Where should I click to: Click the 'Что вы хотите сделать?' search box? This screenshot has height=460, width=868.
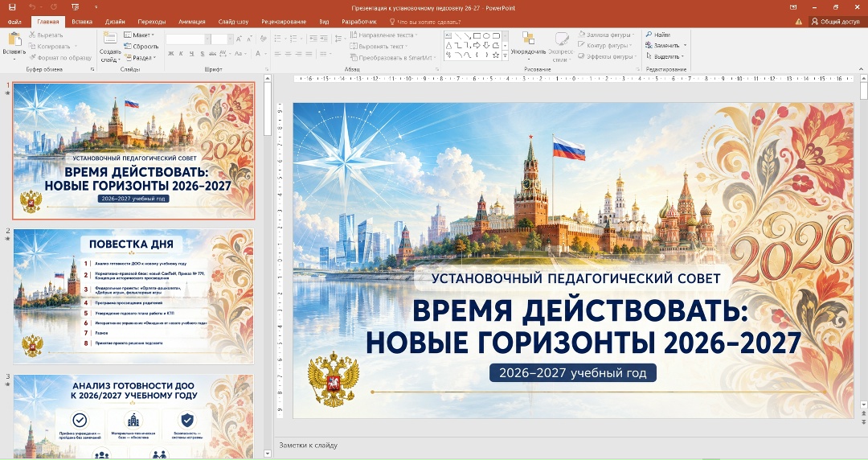click(x=424, y=22)
